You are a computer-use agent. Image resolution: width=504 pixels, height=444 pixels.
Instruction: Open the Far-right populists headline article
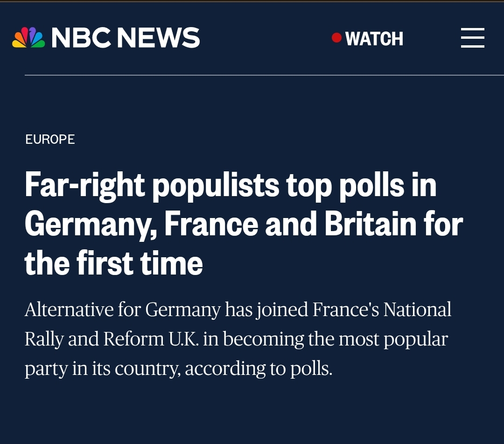click(x=244, y=224)
